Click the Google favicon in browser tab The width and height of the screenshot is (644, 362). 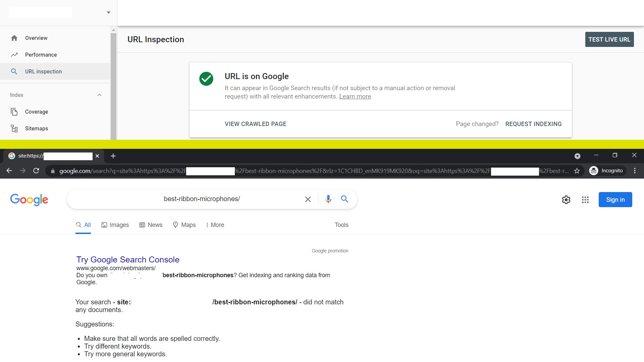point(12,156)
